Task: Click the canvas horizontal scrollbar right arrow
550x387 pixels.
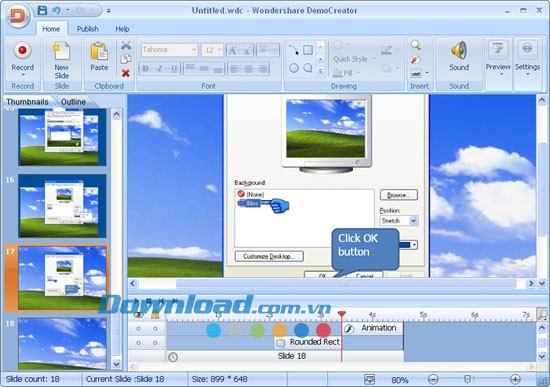Action: (531, 283)
